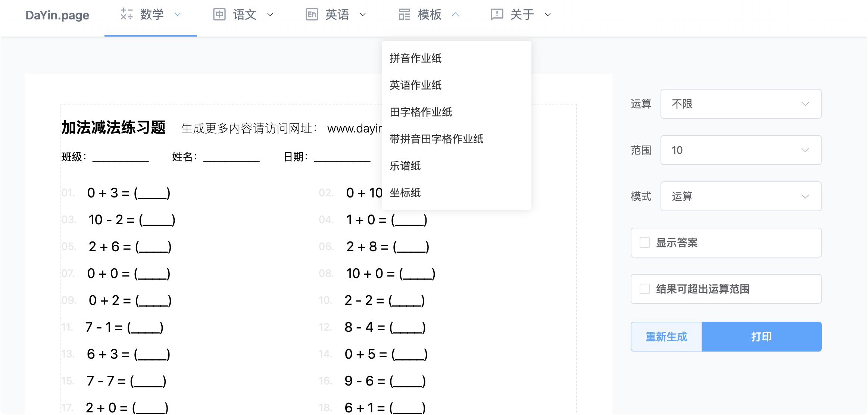Click problem 11 '7 - 1 ='
Viewport: 868px width, 415px height.
[x=124, y=327]
